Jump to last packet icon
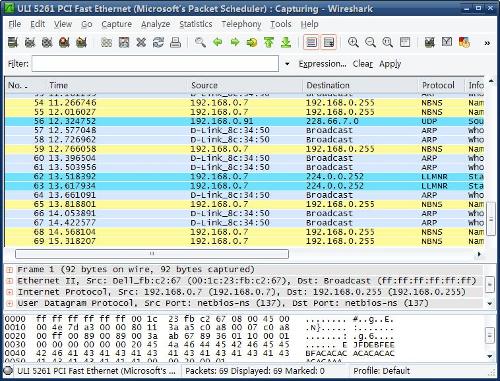 286,42
